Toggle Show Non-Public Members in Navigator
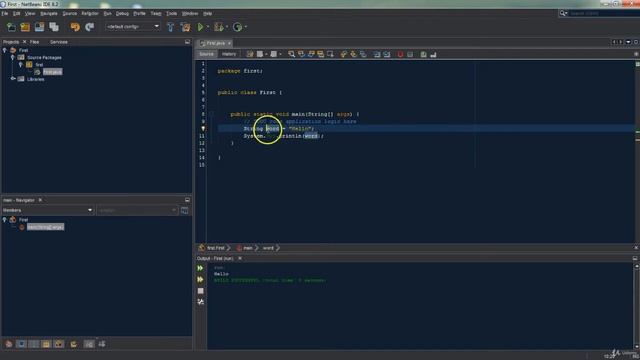The image size is (640, 360). [46, 344]
